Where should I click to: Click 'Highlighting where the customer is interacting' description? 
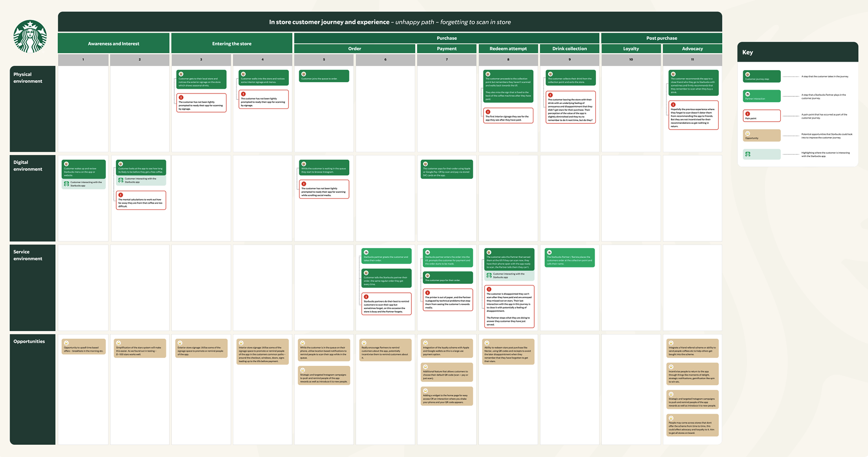[826, 155]
